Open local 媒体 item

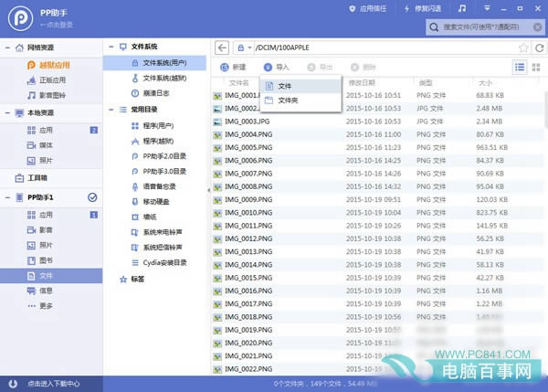pos(40,145)
